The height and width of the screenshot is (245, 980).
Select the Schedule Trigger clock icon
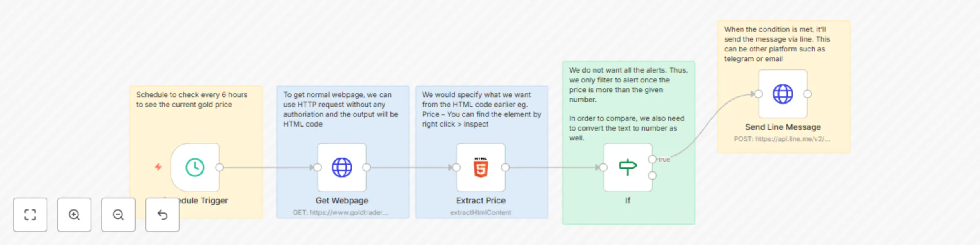click(x=195, y=167)
